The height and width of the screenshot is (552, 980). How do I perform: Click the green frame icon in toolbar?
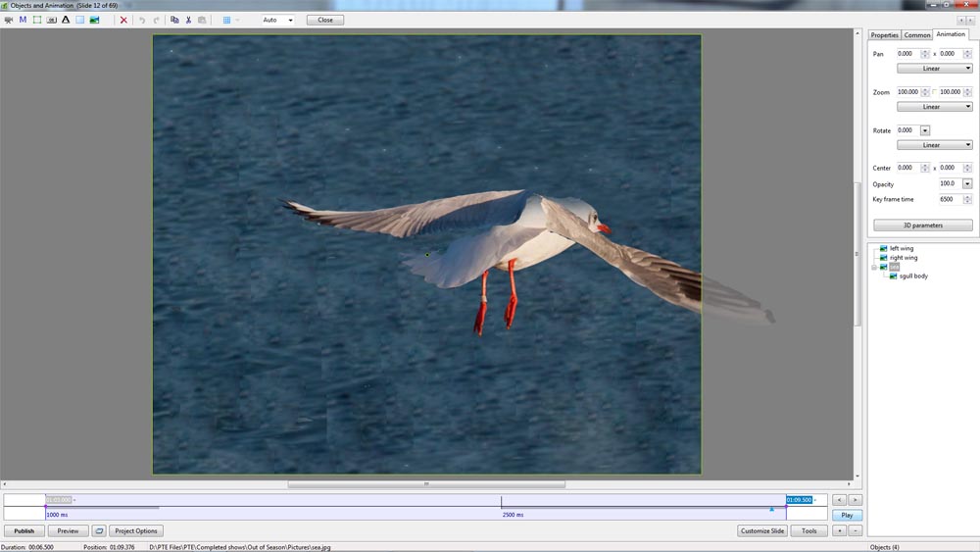[37, 20]
